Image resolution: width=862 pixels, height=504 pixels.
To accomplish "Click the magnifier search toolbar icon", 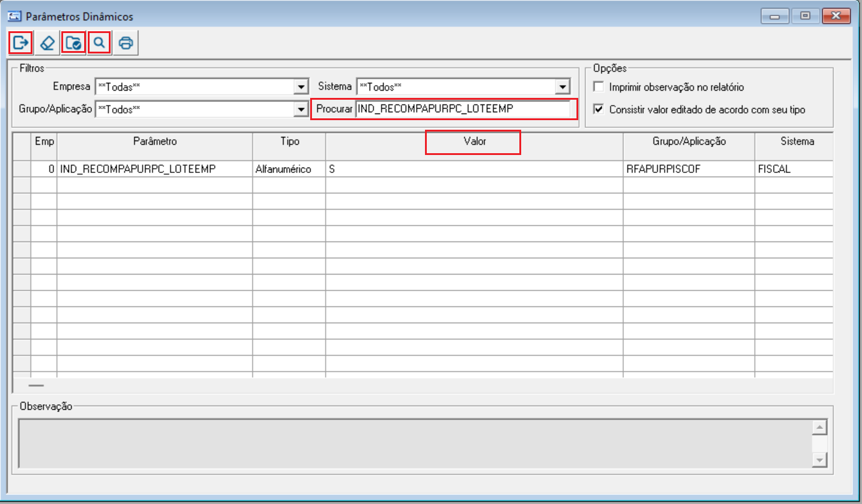I will point(99,43).
